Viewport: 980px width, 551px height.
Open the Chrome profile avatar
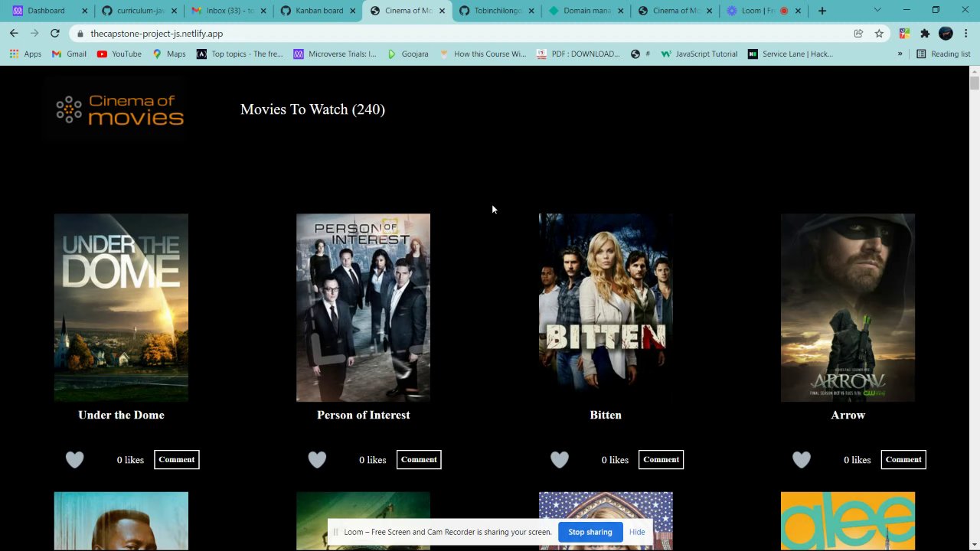[946, 34]
